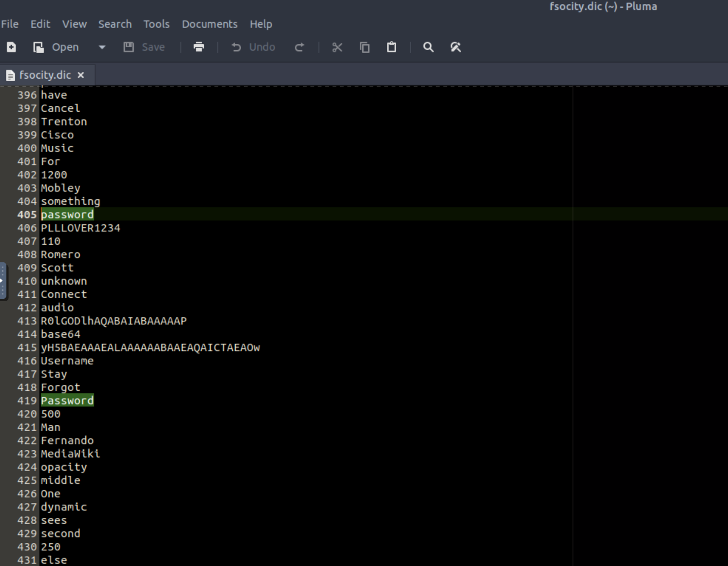Click the word opacity on line 424
728x566 pixels.
[x=64, y=467]
